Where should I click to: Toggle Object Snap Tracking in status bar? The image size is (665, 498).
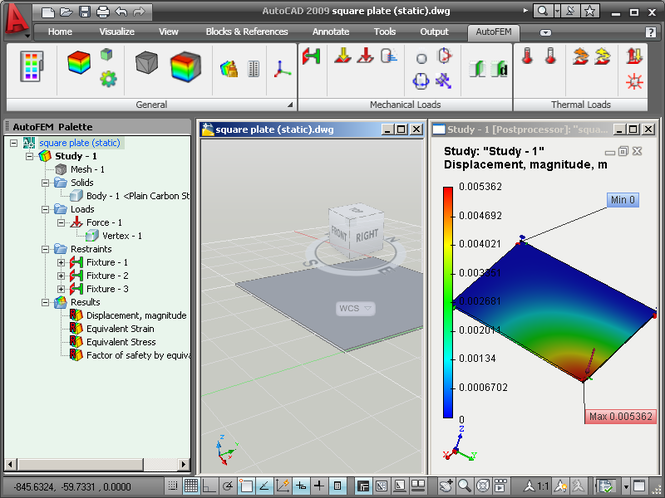(264, 486)
